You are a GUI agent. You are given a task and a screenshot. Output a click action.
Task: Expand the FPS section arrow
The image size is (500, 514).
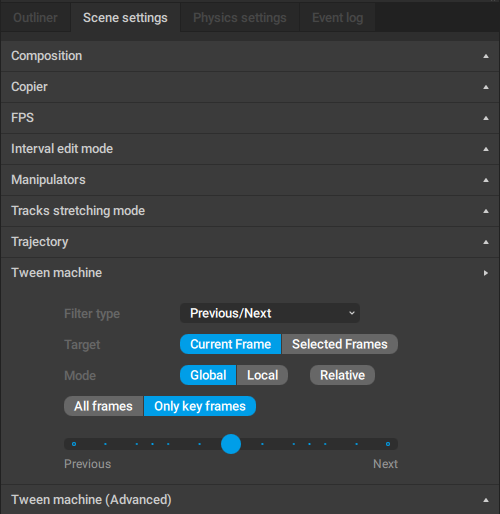pyautogui.click(x=486, y=118)
